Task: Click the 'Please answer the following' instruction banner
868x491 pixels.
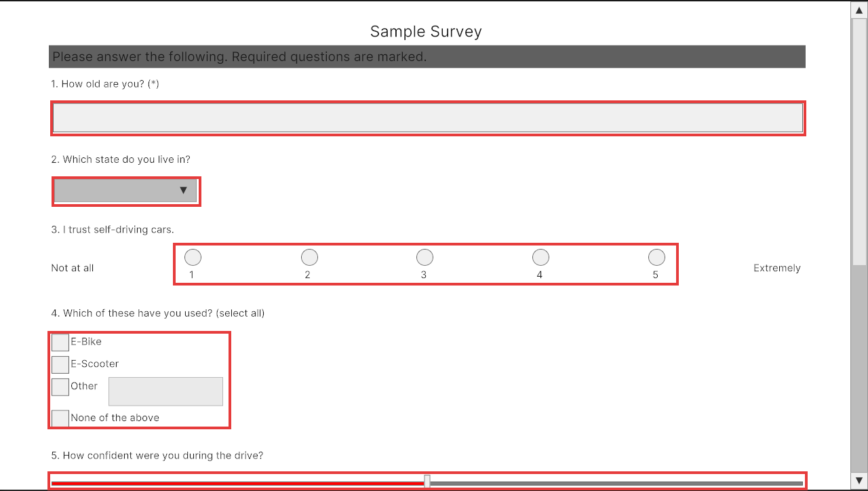Action: tap(427, 57)
